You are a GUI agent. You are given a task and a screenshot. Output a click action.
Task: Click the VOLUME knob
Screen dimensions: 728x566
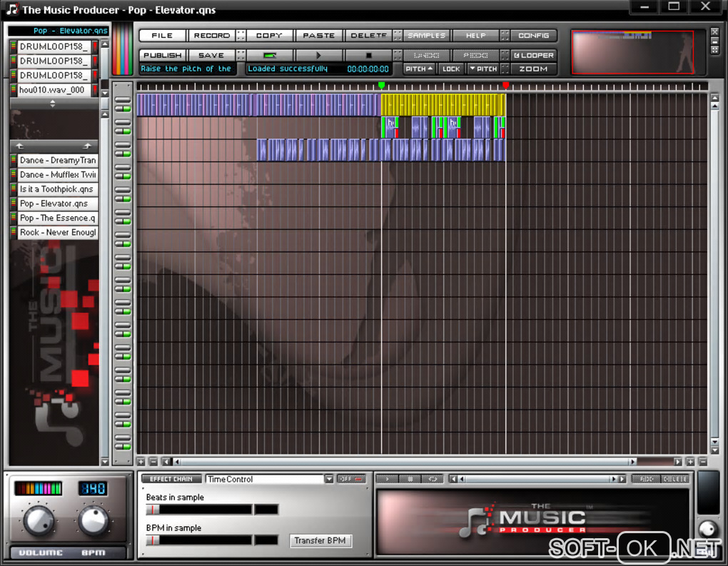[x=39, y=520]
